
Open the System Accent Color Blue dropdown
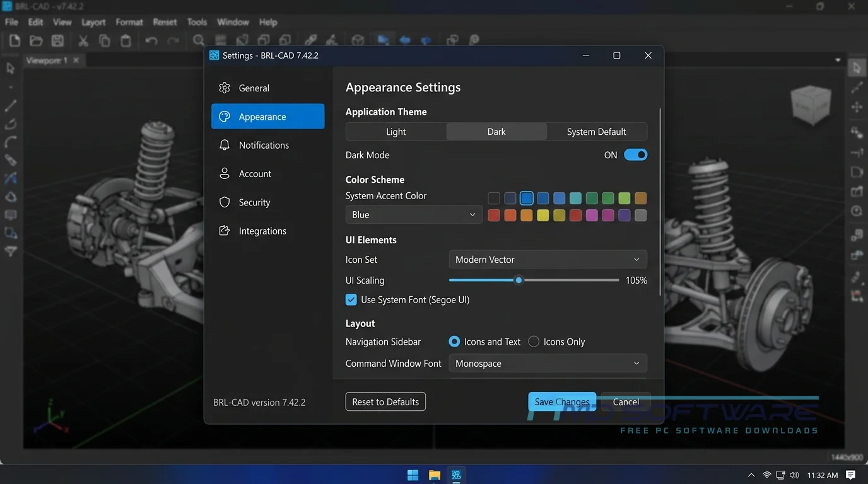(414, 215)
